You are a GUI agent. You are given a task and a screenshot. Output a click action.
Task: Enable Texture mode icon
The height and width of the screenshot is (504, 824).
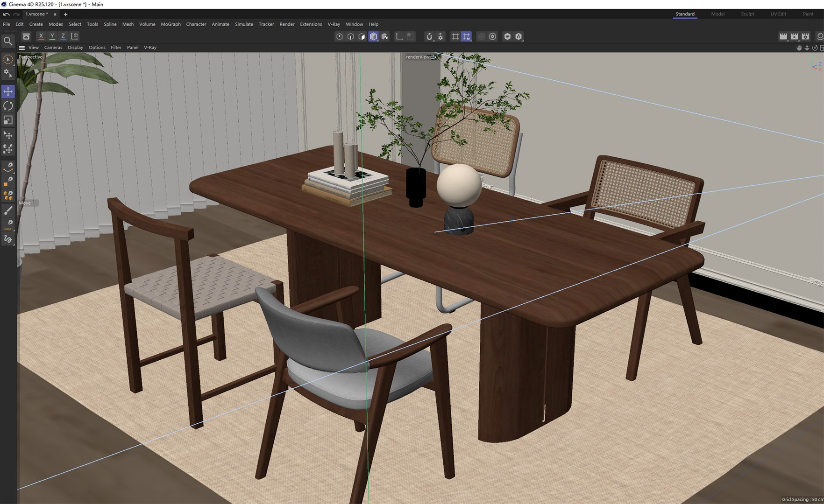tap(385, 36)
